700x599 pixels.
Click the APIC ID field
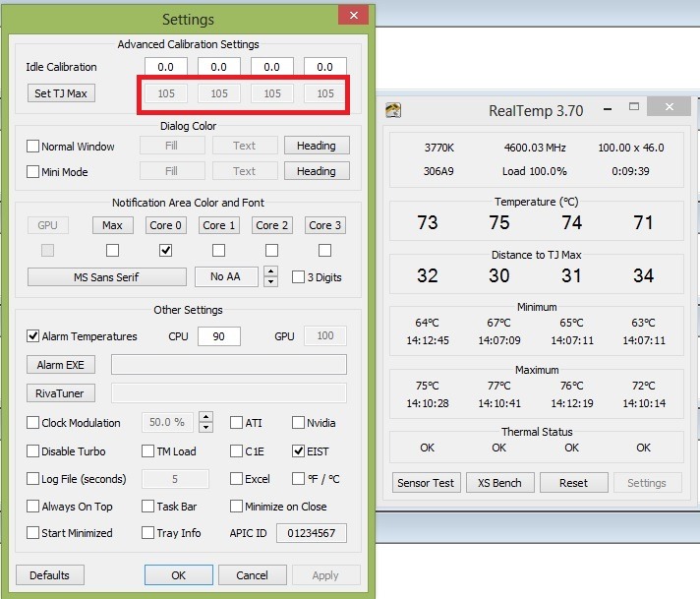pyautogui.click(x=311, y=533)
